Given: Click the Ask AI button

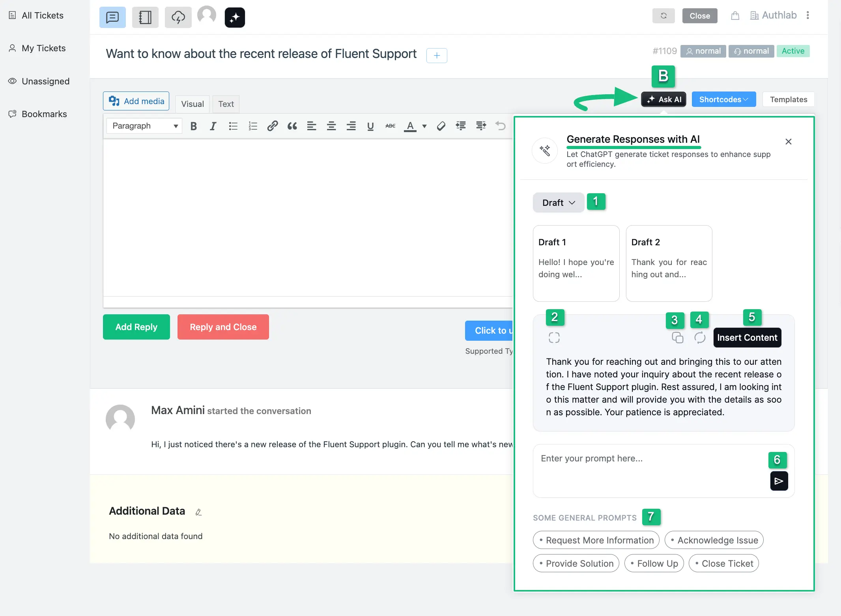Looking at the screenshot, I should pos(664,99).
